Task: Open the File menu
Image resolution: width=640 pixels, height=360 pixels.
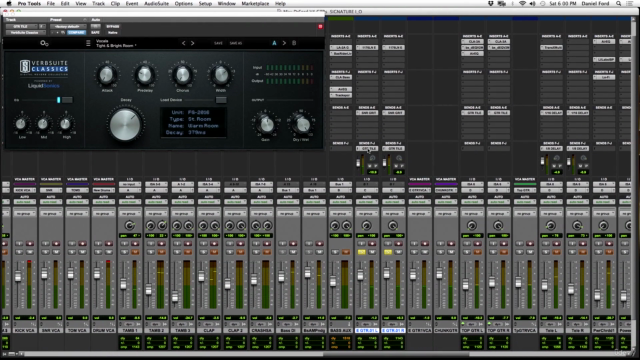Action: point(51,3)
